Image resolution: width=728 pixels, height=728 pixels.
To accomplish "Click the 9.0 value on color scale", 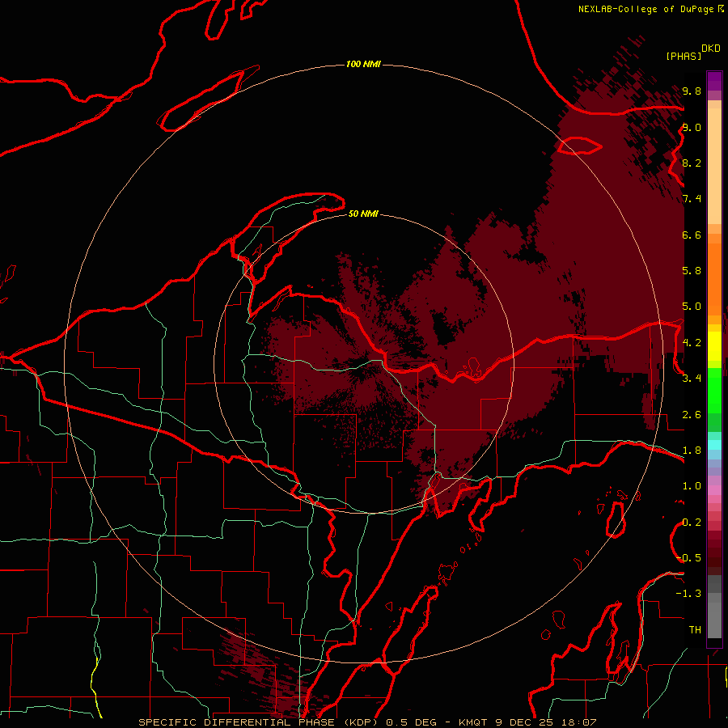I will pyautogui.click(x=692, y=128).
